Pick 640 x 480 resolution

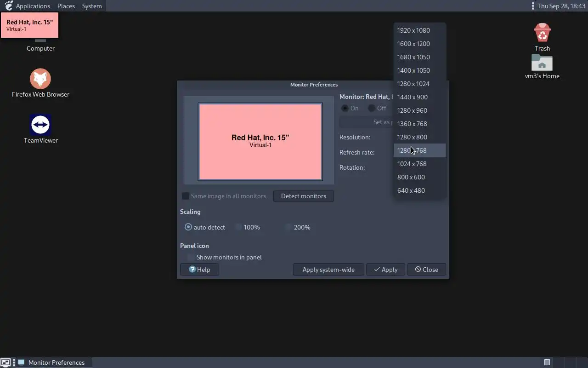click(419, 190)
